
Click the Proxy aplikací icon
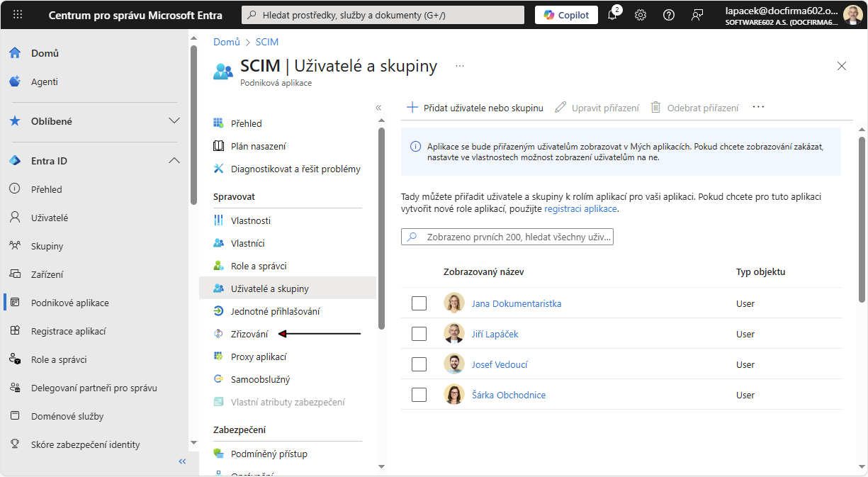pos(218,357)
